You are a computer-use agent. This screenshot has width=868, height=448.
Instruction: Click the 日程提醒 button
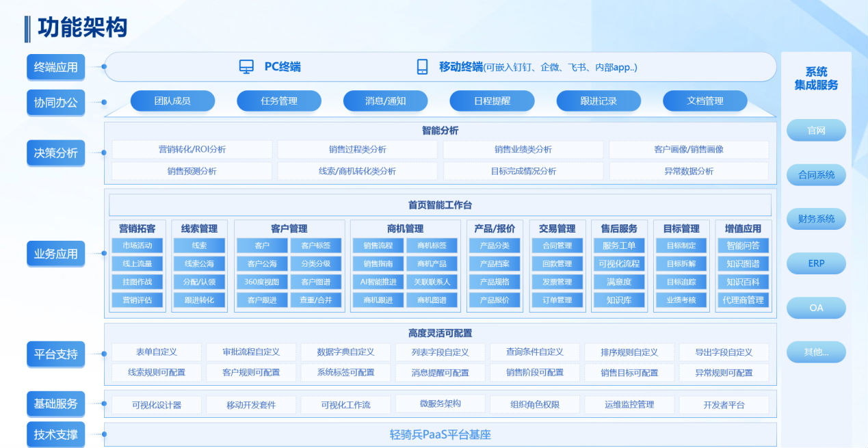coord(492,101)
